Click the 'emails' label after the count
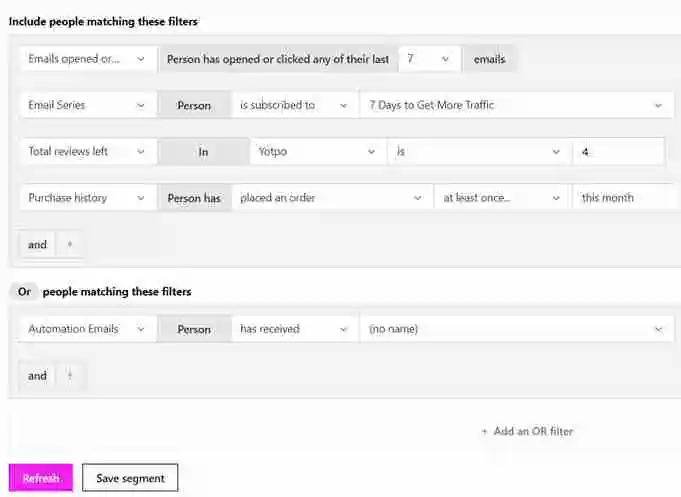This screenshot has width=681, height=497. [489, 59]
